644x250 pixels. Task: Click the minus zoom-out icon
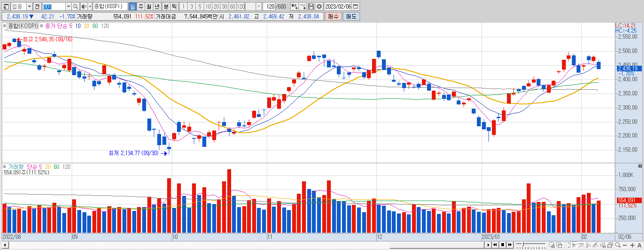pyautogui.click(x=625, y=245)
